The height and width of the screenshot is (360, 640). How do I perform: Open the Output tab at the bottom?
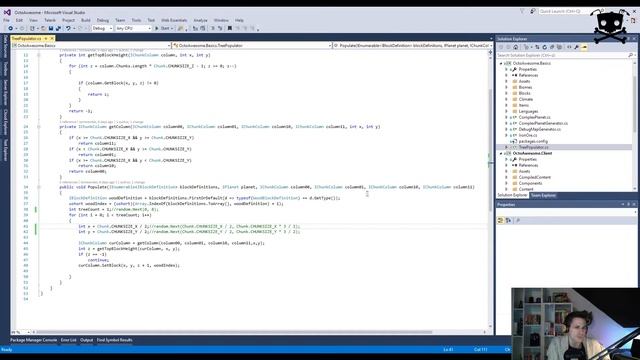point(87,340)
